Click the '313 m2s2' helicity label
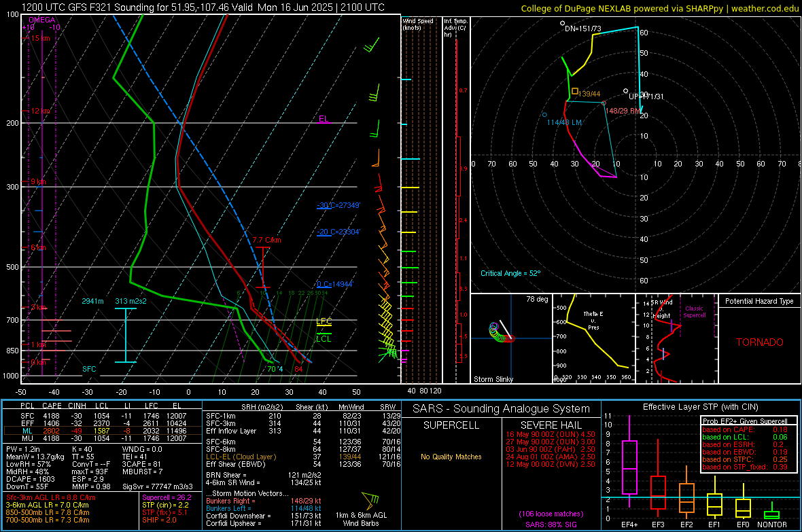Image resolution: width=802 pixels, height=532 pixels. point(131,301)
